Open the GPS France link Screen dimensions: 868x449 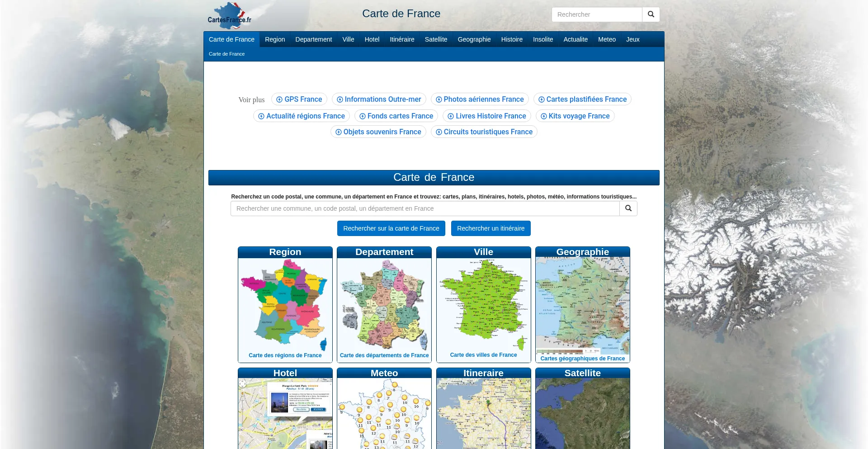299,99
